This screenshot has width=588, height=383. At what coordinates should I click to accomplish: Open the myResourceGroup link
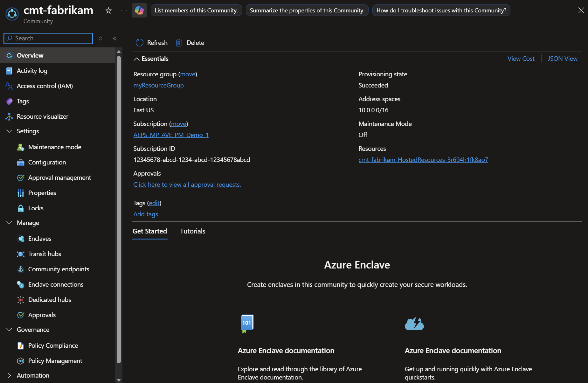coord(159,85)
